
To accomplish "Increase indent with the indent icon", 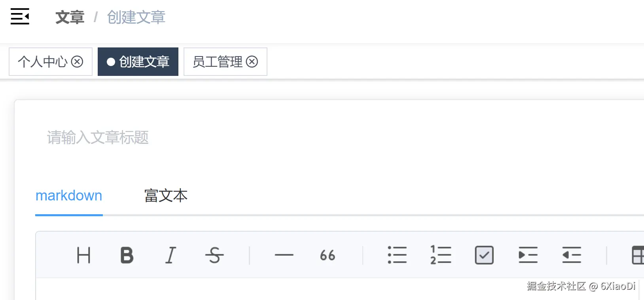I will pos(528,255).
